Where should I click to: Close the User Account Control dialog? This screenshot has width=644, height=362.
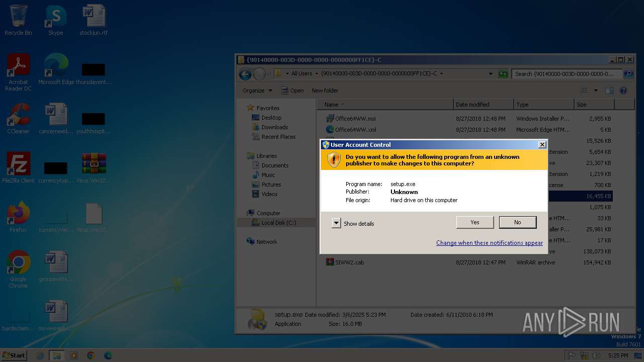tap(542, 145)
